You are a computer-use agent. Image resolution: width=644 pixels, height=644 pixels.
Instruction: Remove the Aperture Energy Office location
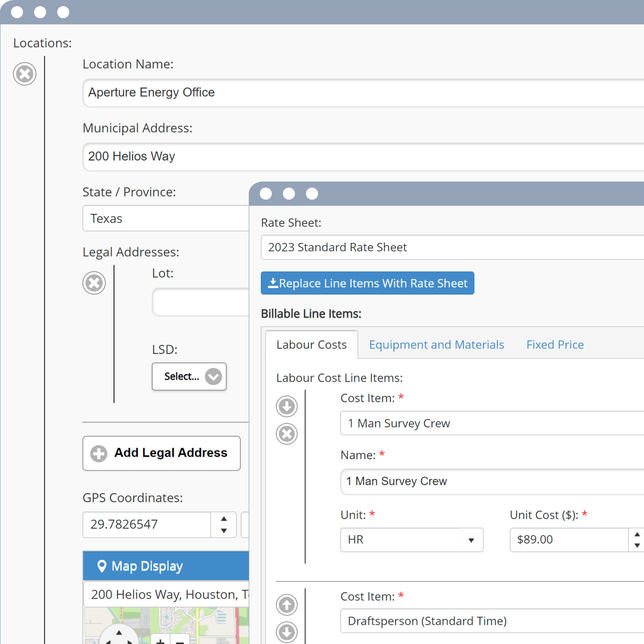tap(25, 74)
